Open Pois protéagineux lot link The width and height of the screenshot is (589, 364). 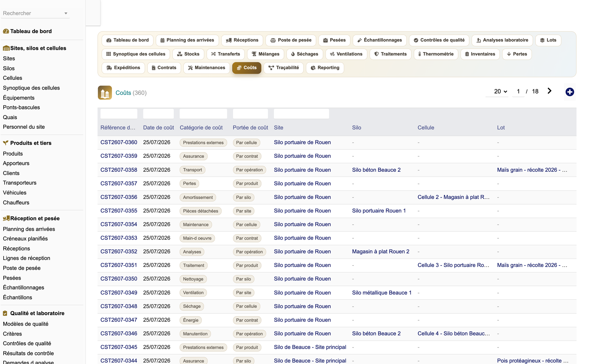533,361
